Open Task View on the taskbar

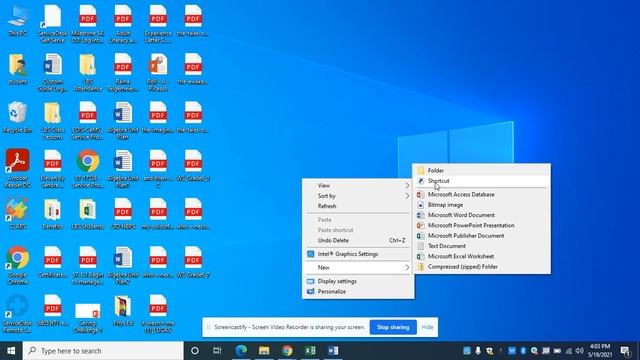click(x=217, y=351)
